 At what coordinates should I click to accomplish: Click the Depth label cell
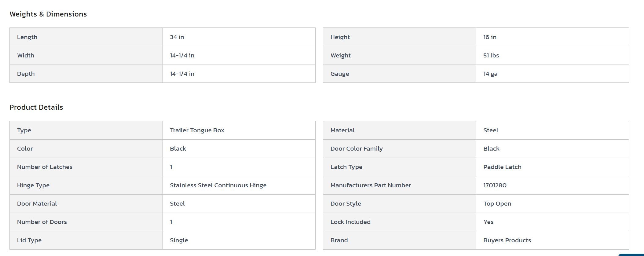tap(86, 74)
